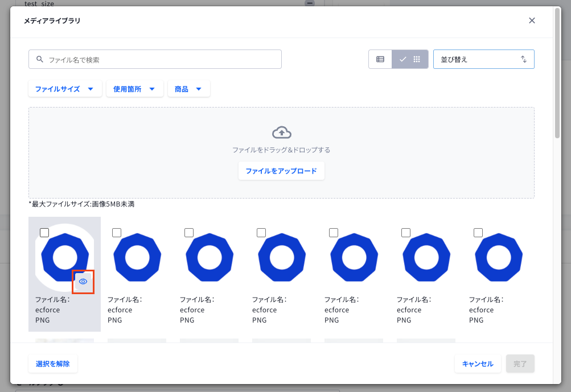Screen dimensions: 571x392
Task: Select the first ecforce thumbnail image
Action: [x=65, y=257]
